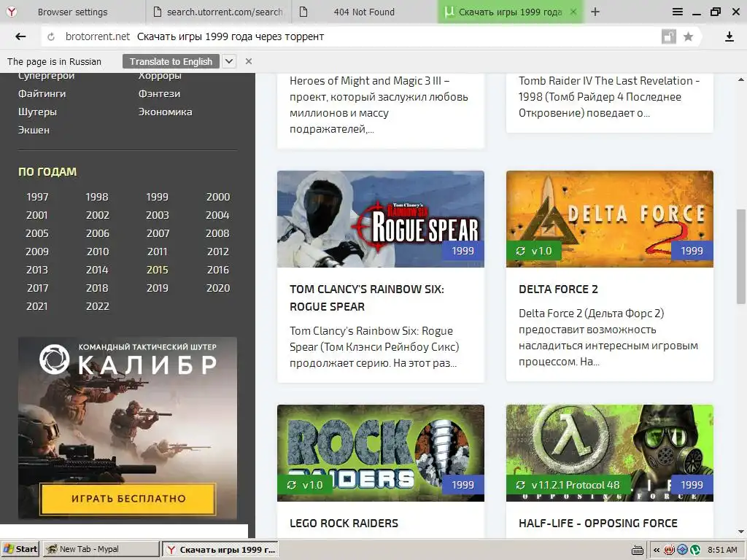Open the Экшен genre link
Viewport: 747px width, 560px height.
pyautogui.click(x=34, y=130)
